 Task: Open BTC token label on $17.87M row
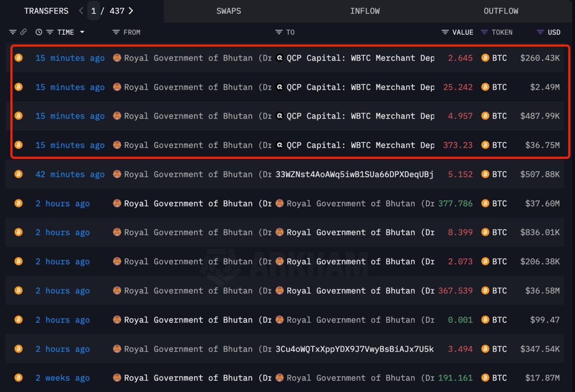pos(500,378)
